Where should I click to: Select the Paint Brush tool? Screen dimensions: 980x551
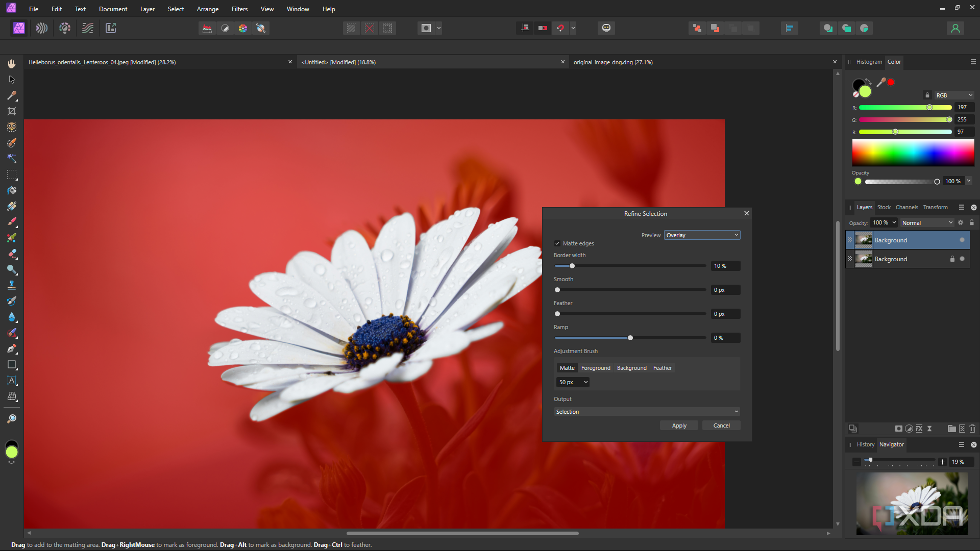(x=12, y=222)
